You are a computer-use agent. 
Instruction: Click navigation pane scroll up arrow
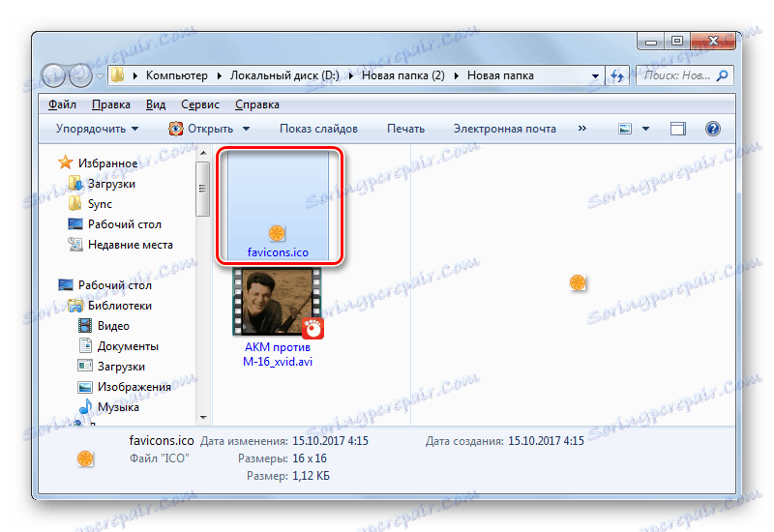tap(203, 154)
